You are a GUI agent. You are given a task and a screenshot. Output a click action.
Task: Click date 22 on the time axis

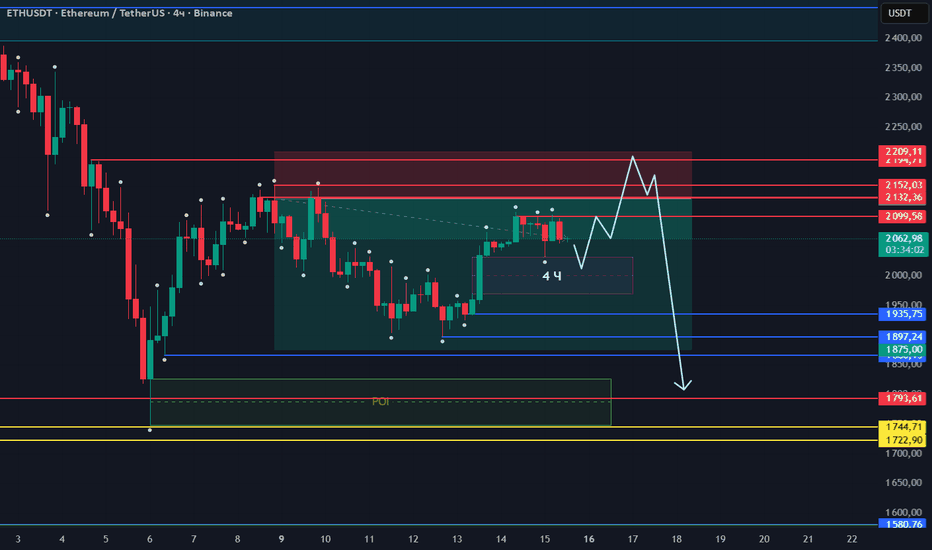coord(852,539)
